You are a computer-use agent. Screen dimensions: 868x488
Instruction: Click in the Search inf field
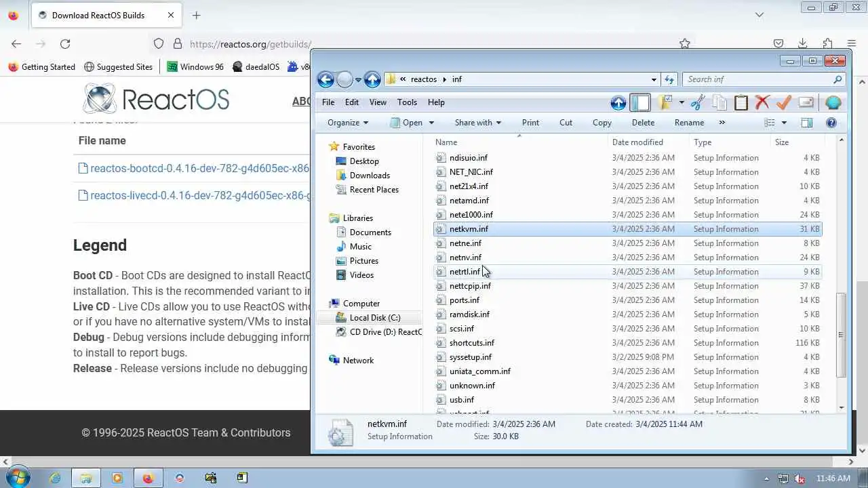click(x=757, y=79)
